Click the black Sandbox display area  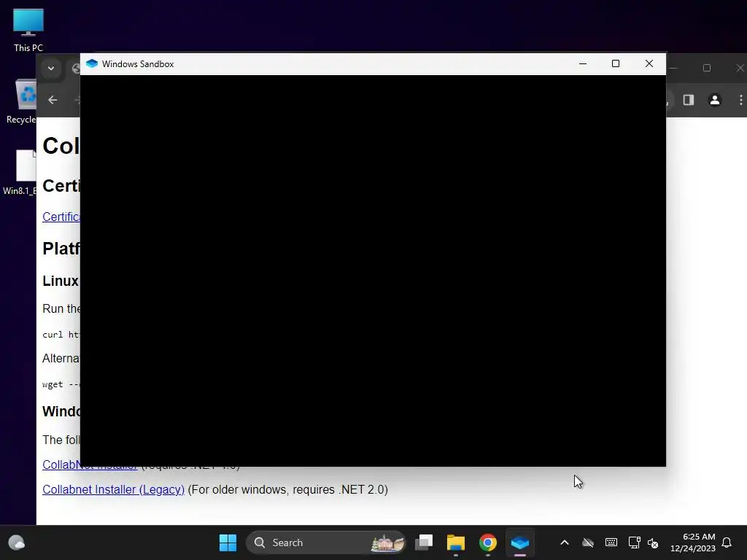pos(373,271)
